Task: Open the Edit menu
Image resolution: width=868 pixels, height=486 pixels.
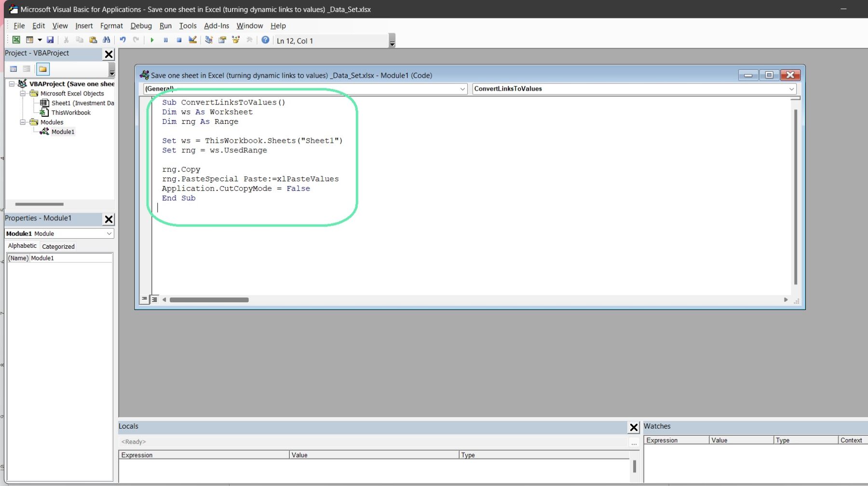Action: (x=39, y=26)
